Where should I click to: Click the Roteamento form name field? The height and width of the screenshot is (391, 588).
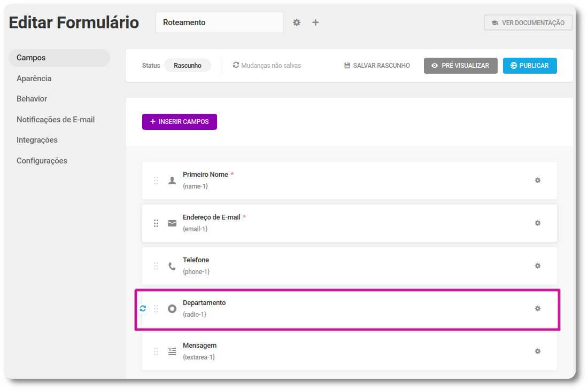pos(219,22)
